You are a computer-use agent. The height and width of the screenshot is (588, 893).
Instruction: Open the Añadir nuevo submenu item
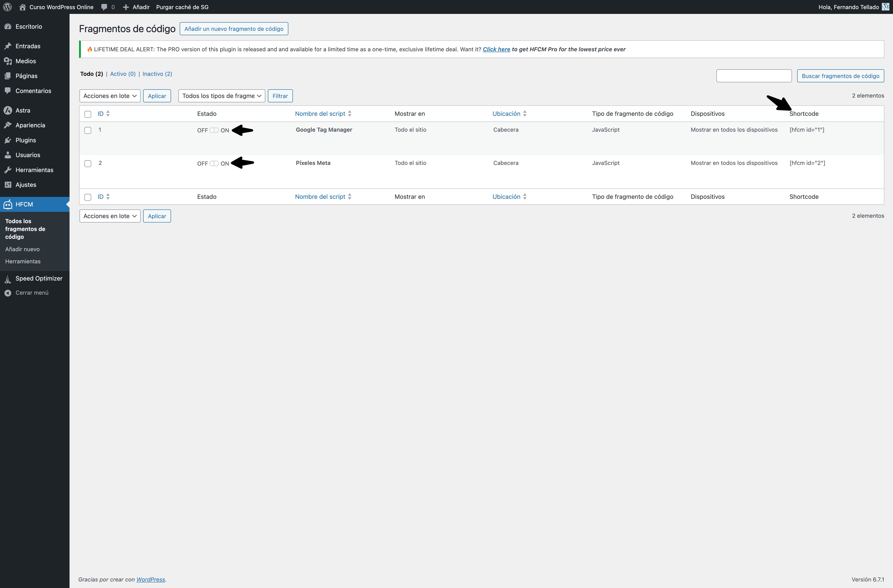[x=22, y=249]
